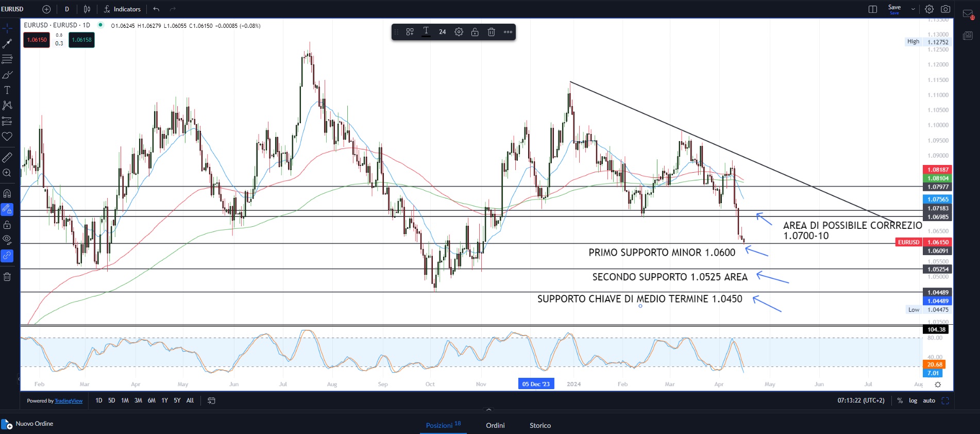Open the Indicators menu
Screen dimensions: 980x434
122,9
